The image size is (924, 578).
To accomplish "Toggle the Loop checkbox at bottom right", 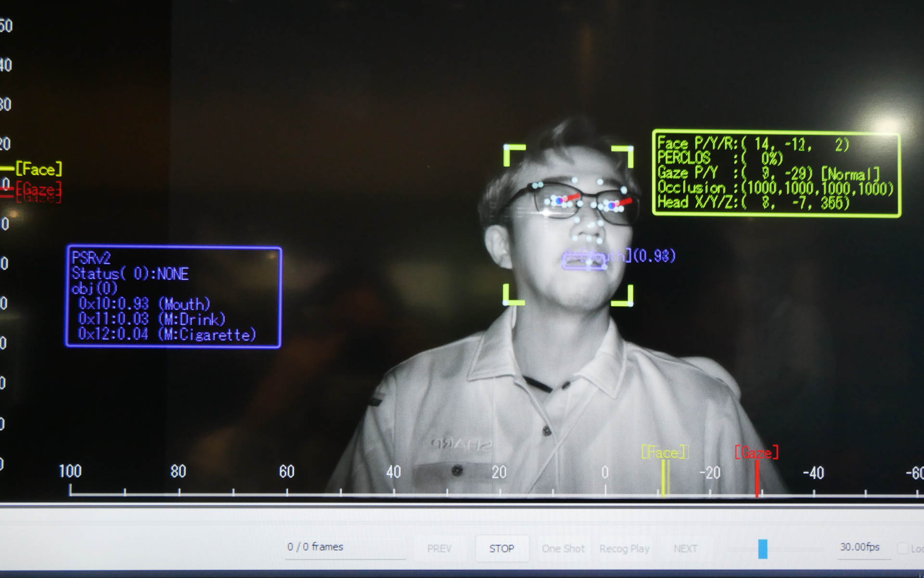I will pos(903,549).
